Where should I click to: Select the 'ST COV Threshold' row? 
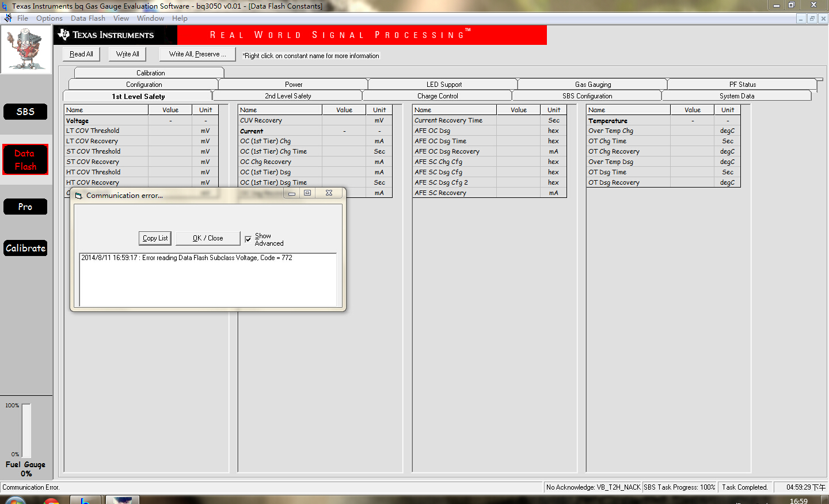click(x=141, y=151)
